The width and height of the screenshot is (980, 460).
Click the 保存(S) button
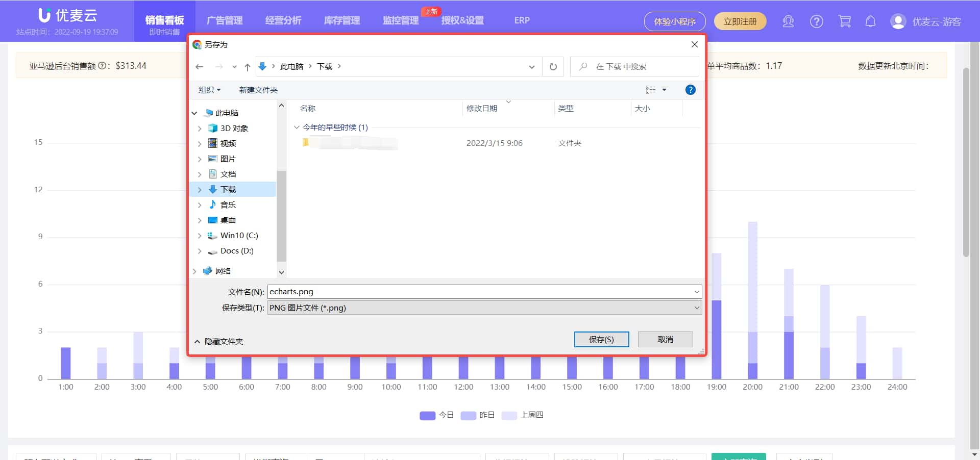pos(601,339)
